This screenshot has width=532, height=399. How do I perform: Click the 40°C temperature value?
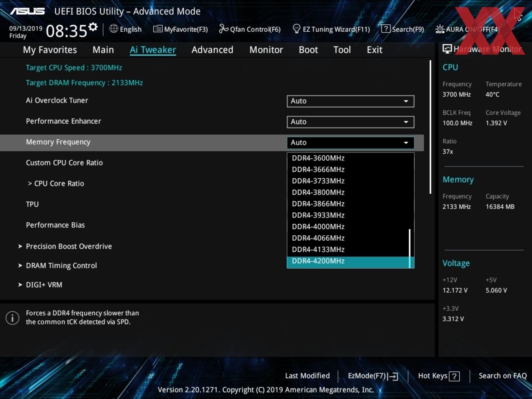tap(492, 94)
